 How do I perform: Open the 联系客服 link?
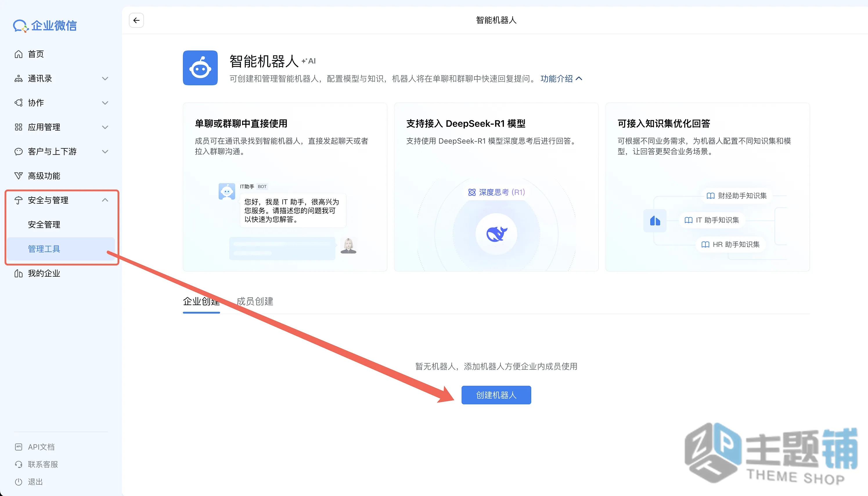pyautogui.click(x=43, y=464)
